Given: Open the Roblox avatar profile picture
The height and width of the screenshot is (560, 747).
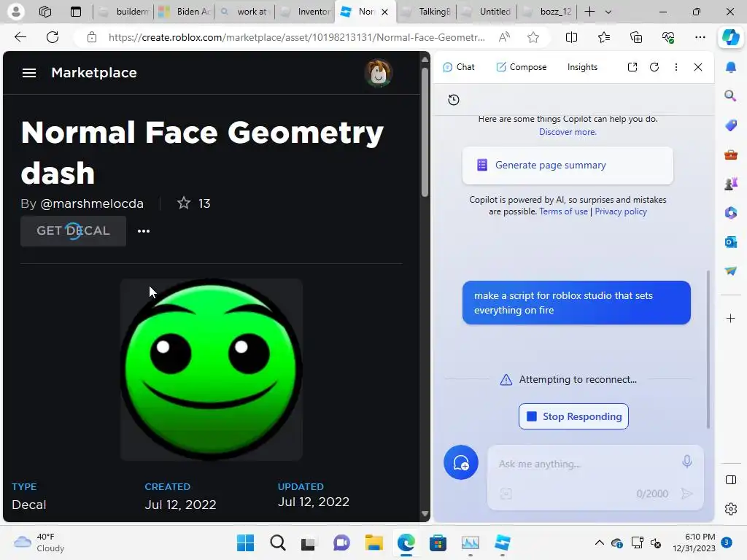Looking at the screenshot, I should tap(379, 73).
